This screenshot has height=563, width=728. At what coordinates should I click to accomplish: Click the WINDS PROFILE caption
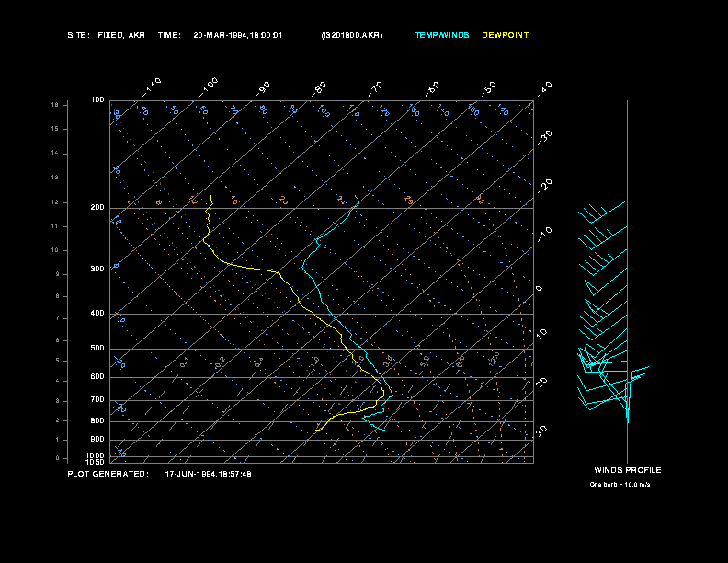pos(628,471)
